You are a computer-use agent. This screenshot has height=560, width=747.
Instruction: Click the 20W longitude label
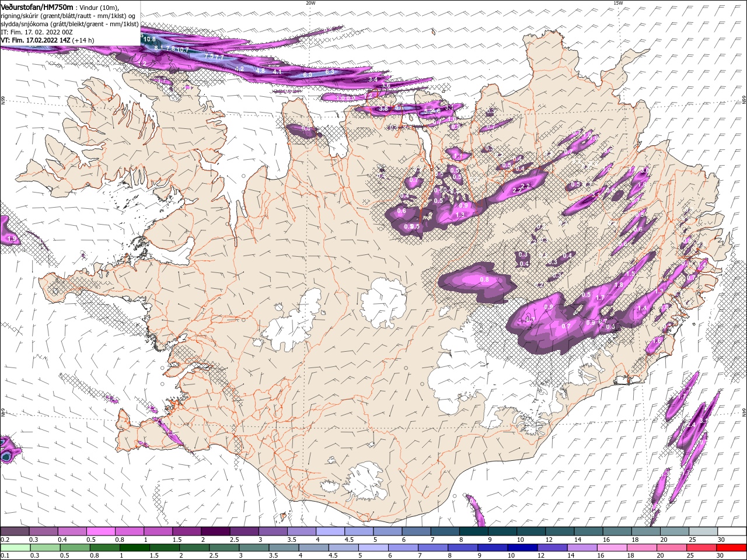point(310,2)
